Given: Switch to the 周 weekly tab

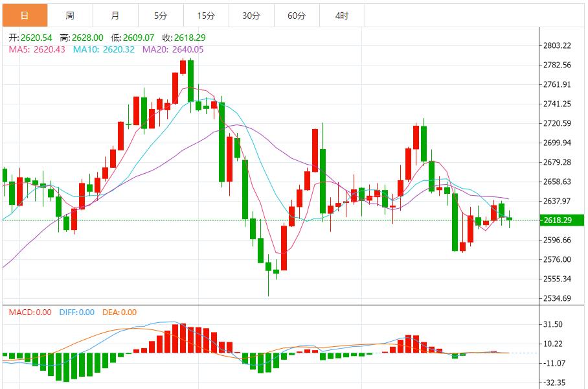Looking at the screenshot, I should [70, 16].
